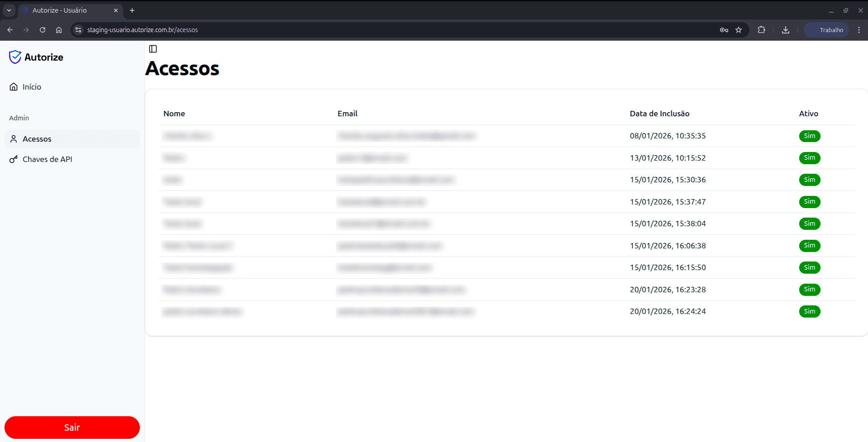Click Sim badge in the 13/01/2026 row
Image resolution: width=868 pixels, height=442 pixels.
810,158
